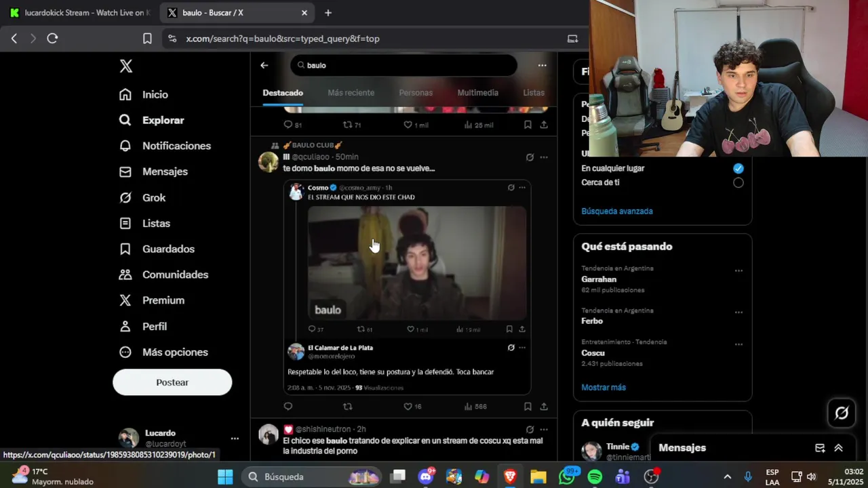
Task: Switch to Personas tab
Action: pyautogui.click(x=416, y=93)
